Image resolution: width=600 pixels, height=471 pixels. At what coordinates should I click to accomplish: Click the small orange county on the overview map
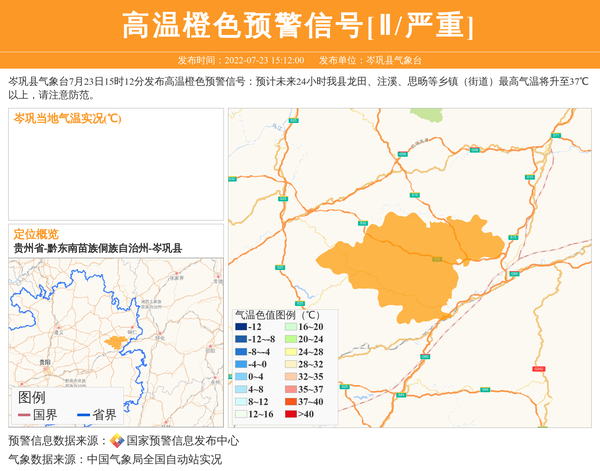(x=115, y=341)
